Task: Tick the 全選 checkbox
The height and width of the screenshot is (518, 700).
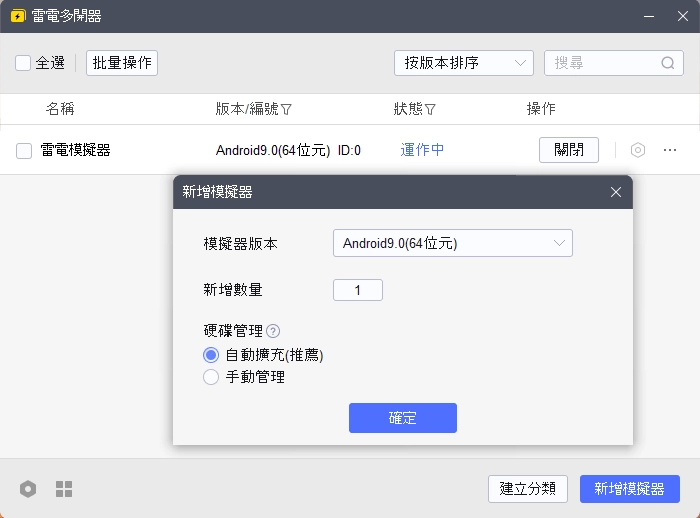Action: click(x=23, y=63)
